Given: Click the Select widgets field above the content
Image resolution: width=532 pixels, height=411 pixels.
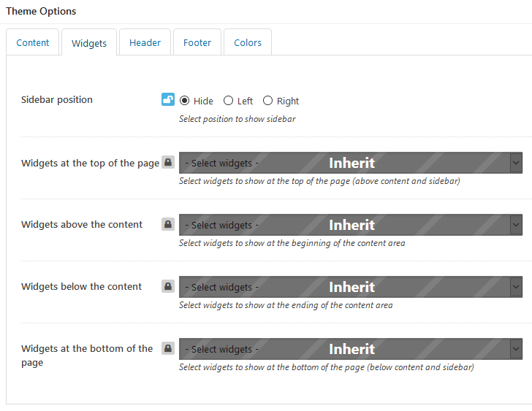Looking at the screenshot, I should [351, 225].
